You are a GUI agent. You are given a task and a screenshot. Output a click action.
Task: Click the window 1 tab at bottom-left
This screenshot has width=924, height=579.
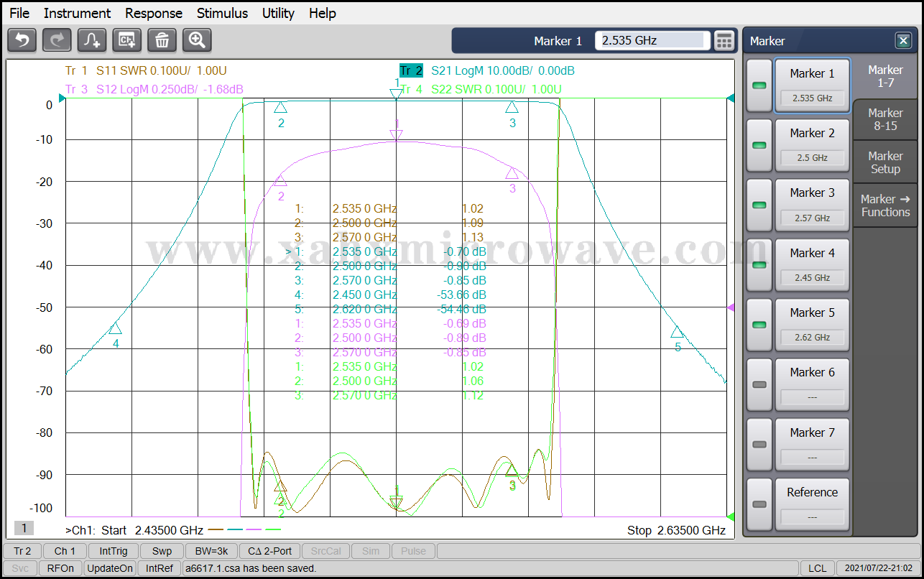click(x=24, y=528)
